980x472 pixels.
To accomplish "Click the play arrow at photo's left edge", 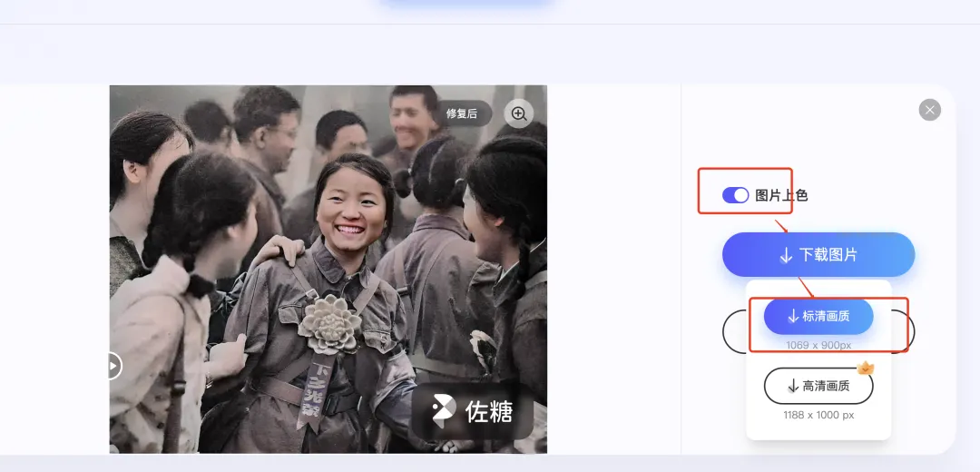I will point(113,366).
